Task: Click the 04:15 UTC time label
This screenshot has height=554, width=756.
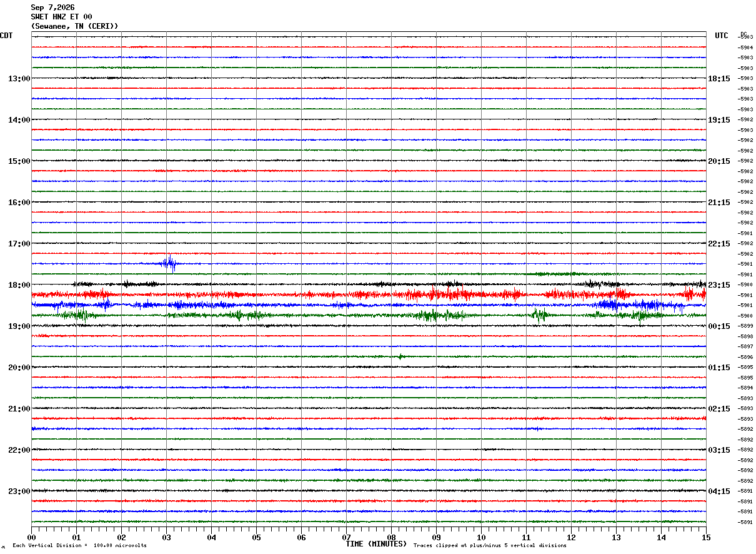Action: [x=719, y=491]
